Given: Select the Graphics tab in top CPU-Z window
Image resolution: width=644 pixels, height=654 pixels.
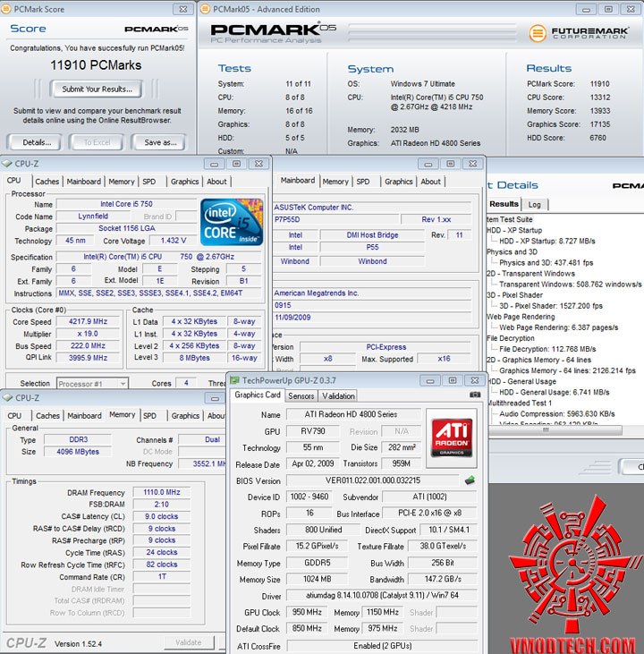Looking at the screenshot, I should 184,182.
